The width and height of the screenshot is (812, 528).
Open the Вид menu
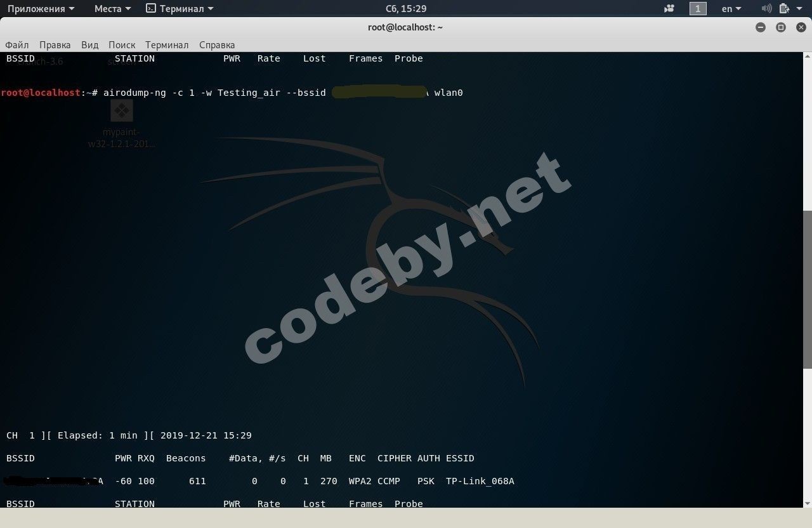point(89,45)
